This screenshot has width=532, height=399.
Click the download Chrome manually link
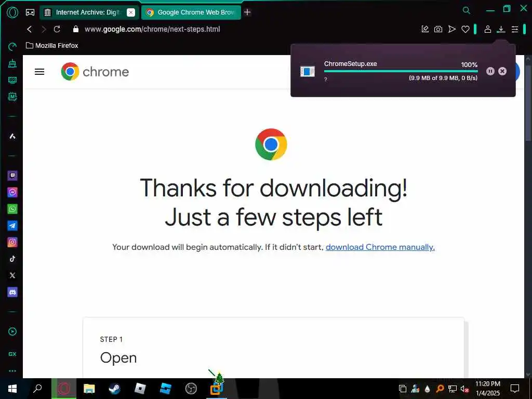[380, 247]
